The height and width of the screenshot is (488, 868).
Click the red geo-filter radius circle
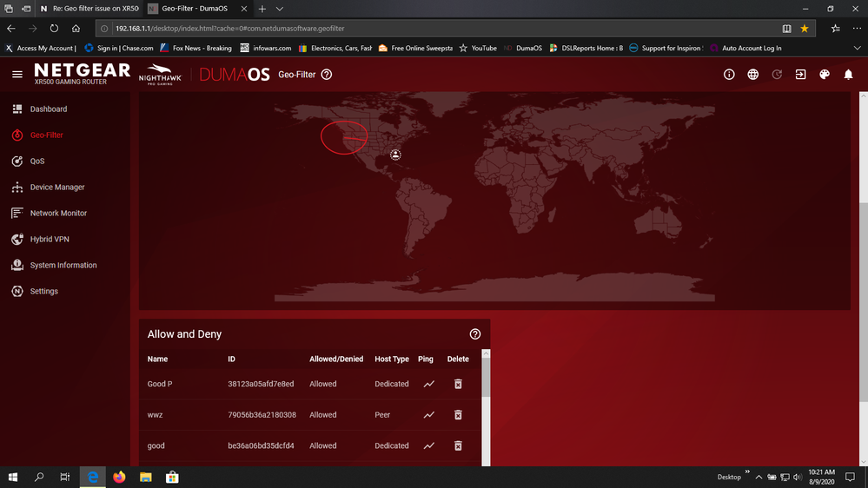pyautogui.click(x=344, y=137)
